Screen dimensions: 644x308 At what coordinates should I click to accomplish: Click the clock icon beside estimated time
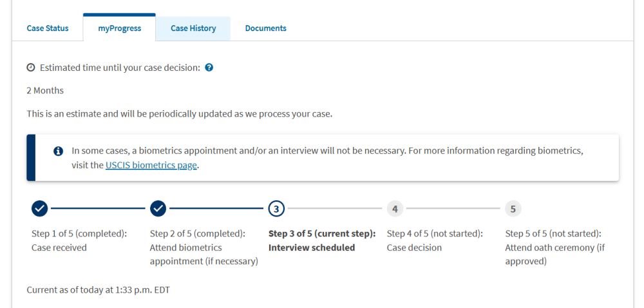31,68
